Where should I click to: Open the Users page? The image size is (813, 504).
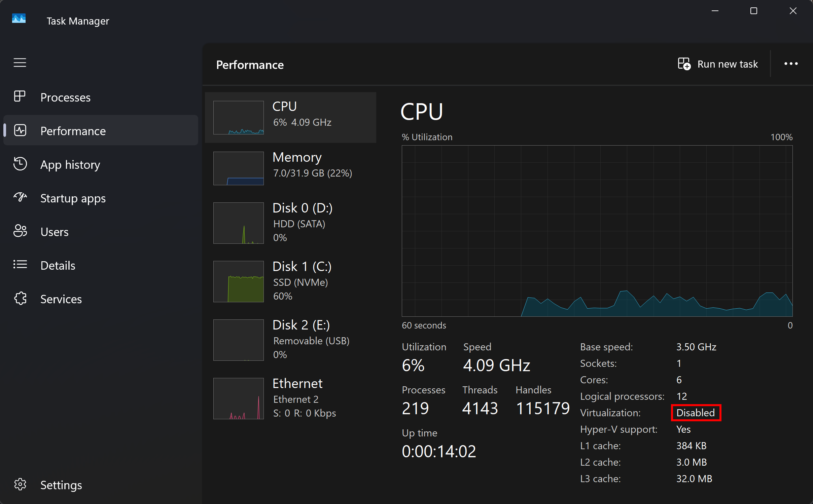tap(55, 232)
